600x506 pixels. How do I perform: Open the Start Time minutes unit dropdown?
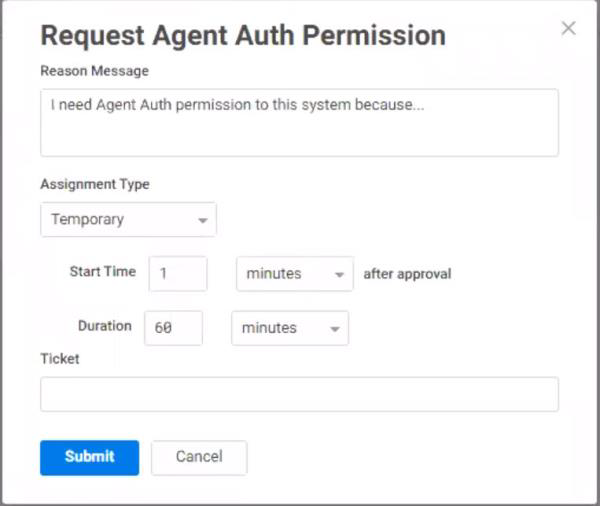click(x=294, y=274)
